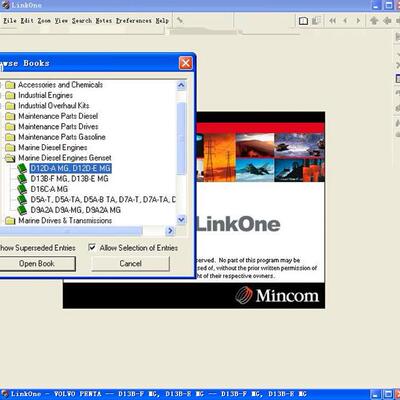Screen dimensions: 400x400
Task: Click the Open Book button
Action: [x=37, y=264]
